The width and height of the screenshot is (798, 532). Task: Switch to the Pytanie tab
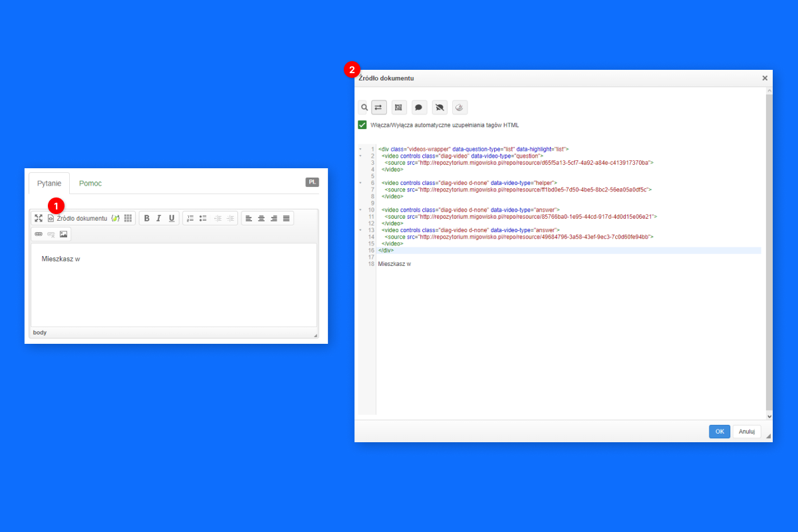pyautogui.click(x=49, y=183)
